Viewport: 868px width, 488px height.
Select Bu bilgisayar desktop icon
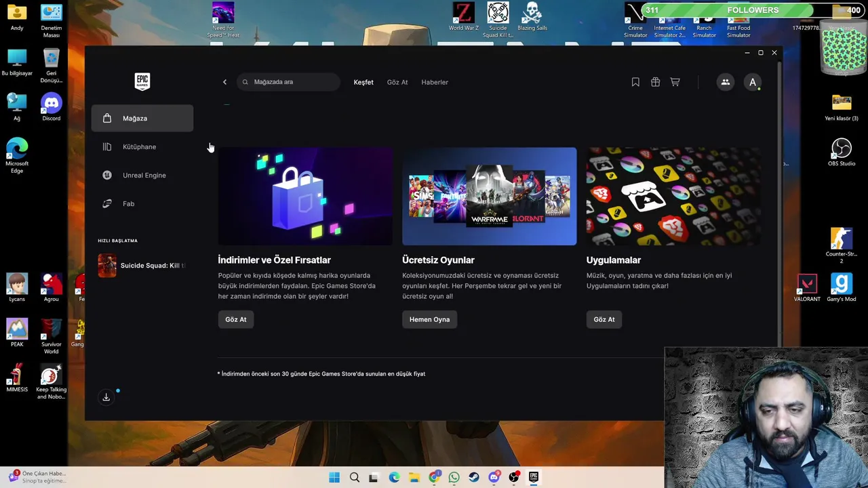(x=17, y=62)
